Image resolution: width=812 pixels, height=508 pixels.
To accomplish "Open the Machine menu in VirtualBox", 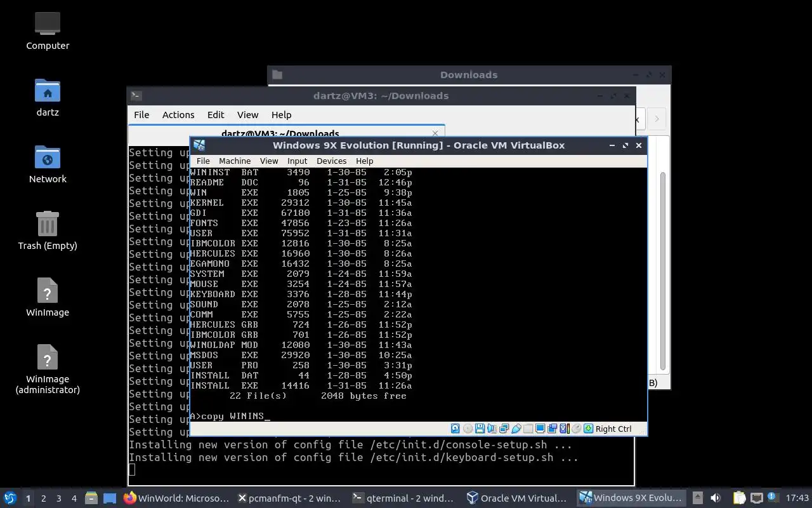I will click(235, 161).
